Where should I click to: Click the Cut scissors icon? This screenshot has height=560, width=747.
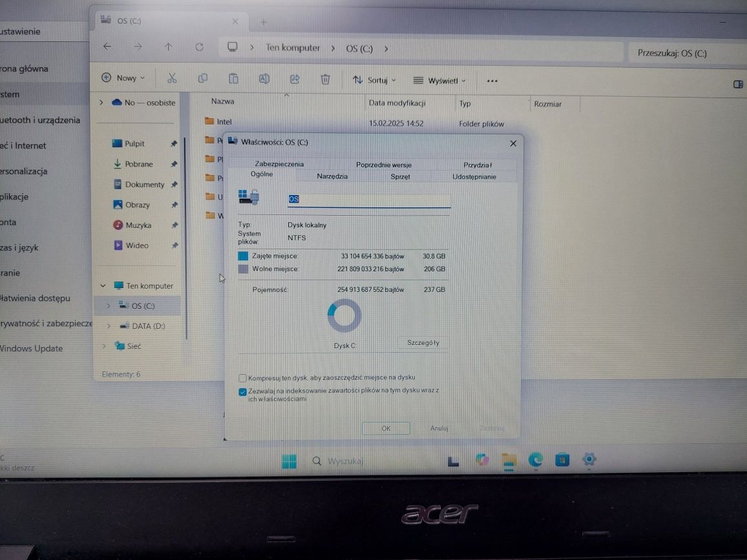coord(172,78)
